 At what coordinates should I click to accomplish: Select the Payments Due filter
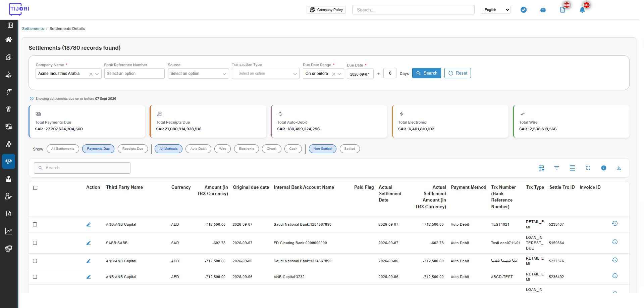98,149
